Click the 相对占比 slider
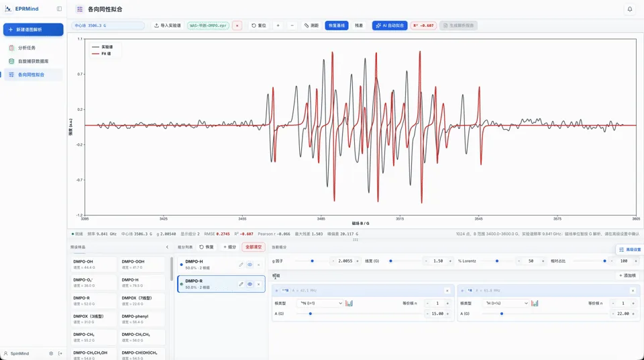 (x=590, y=261)
